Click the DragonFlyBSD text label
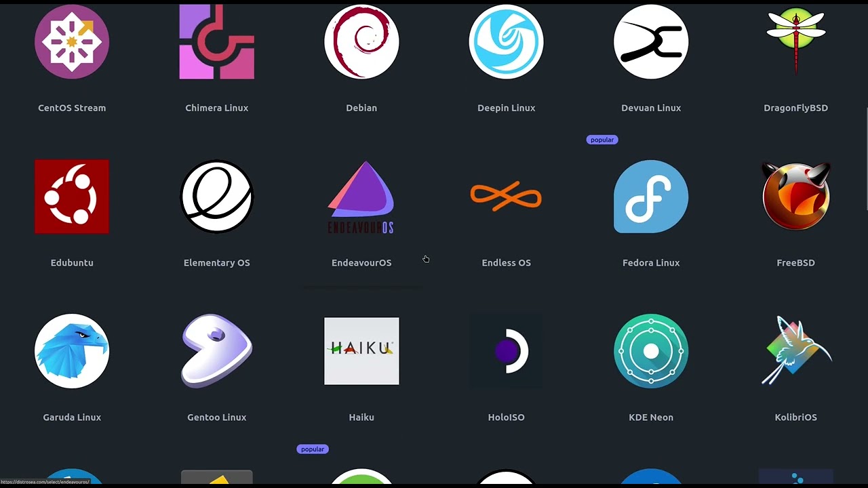Image resolution: width=868 pixels, height=488 pixels. (795, 108)
